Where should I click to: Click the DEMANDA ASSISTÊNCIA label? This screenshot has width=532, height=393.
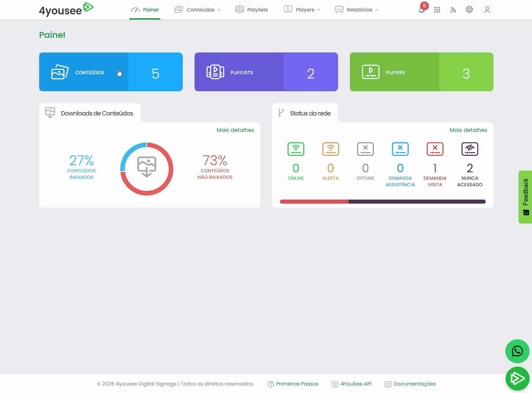(400, 181)
